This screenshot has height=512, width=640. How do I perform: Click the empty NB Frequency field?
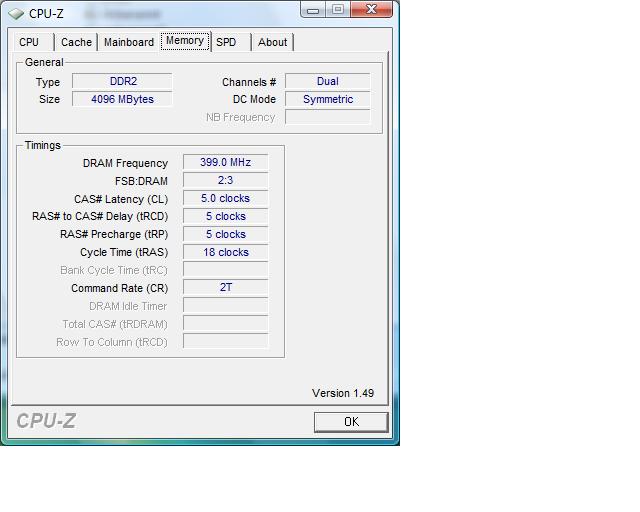point(328,117)
